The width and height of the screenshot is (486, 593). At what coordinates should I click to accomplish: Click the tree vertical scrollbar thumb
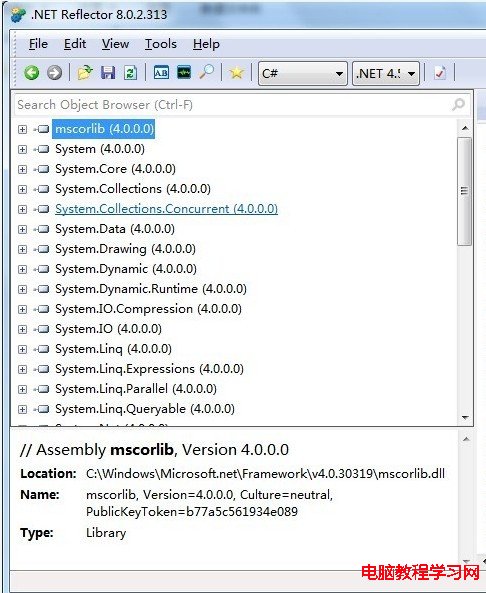pyautogui.click(x=464, y=192)
